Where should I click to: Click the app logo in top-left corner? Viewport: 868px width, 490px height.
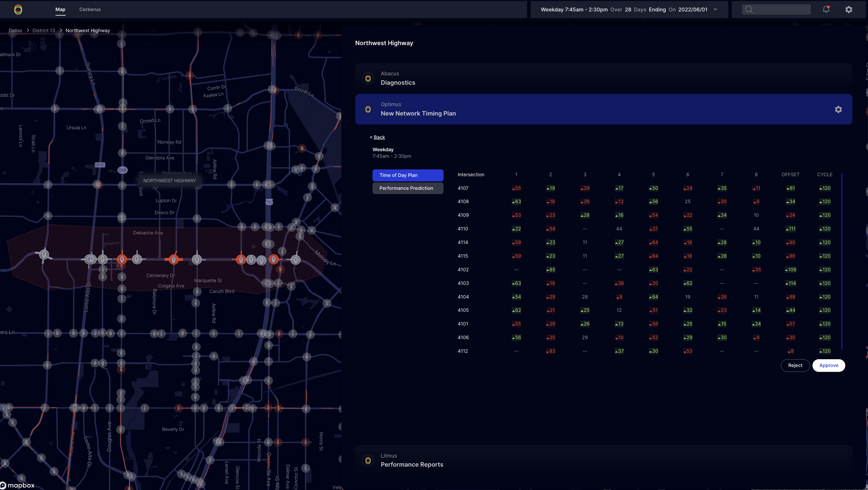18,9
